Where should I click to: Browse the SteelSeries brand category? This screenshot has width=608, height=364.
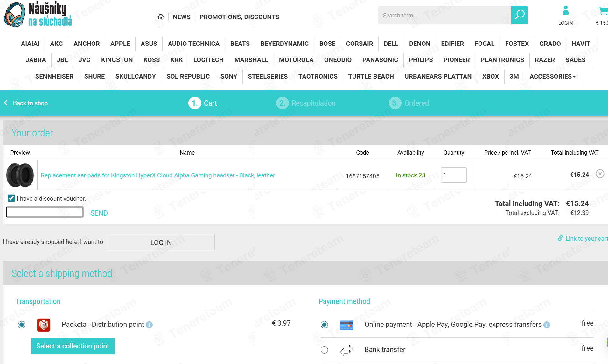click(268, 76)
